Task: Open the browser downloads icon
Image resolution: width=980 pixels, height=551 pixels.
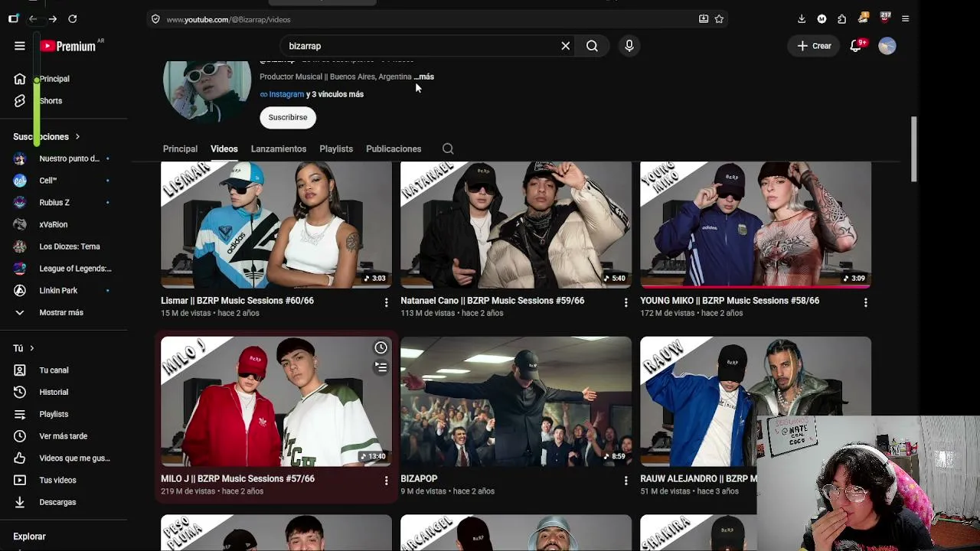Action: coord(802,19)
